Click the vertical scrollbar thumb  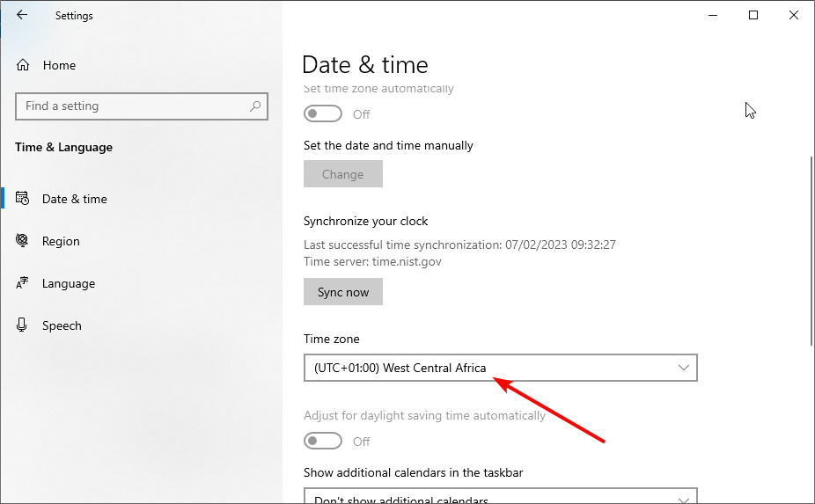[x=810, y=251]
